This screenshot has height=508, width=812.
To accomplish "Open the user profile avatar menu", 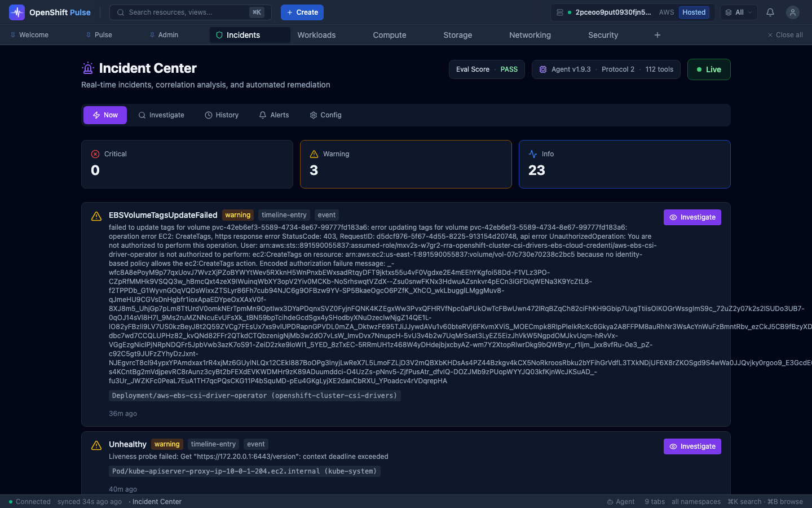I will (x=792, y=12).
